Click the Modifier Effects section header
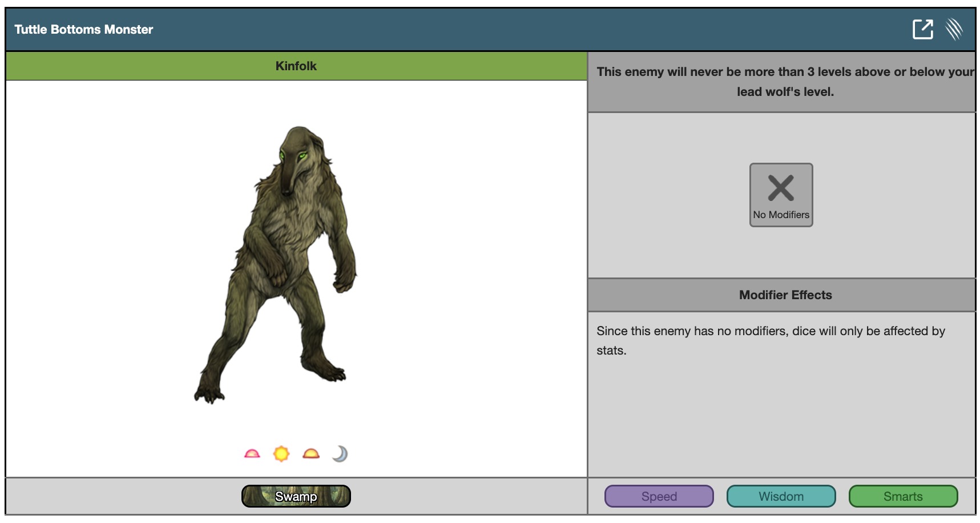 (785, 295)
